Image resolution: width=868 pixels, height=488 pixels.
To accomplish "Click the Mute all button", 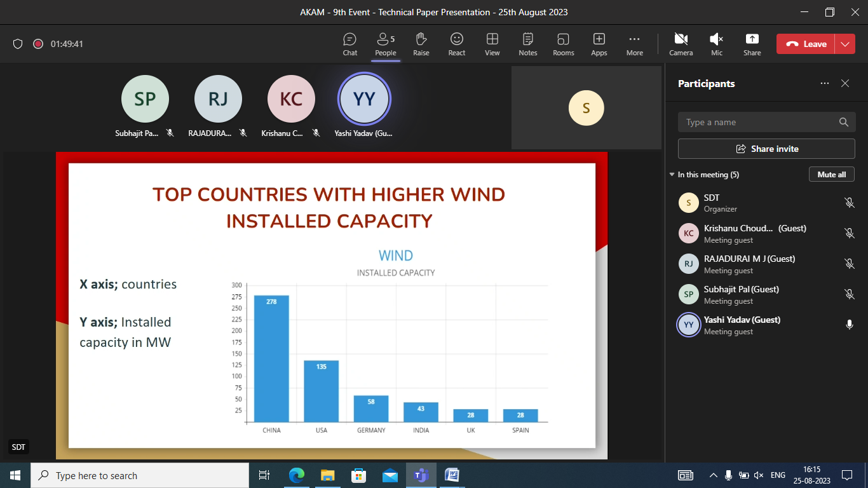I will [831, 174].
